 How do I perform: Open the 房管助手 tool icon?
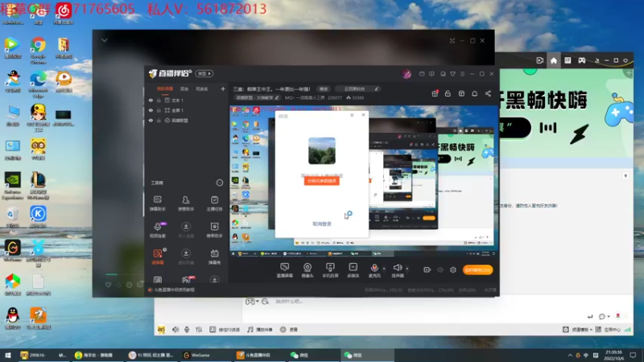pyautogui.click(x=186, y=204)
